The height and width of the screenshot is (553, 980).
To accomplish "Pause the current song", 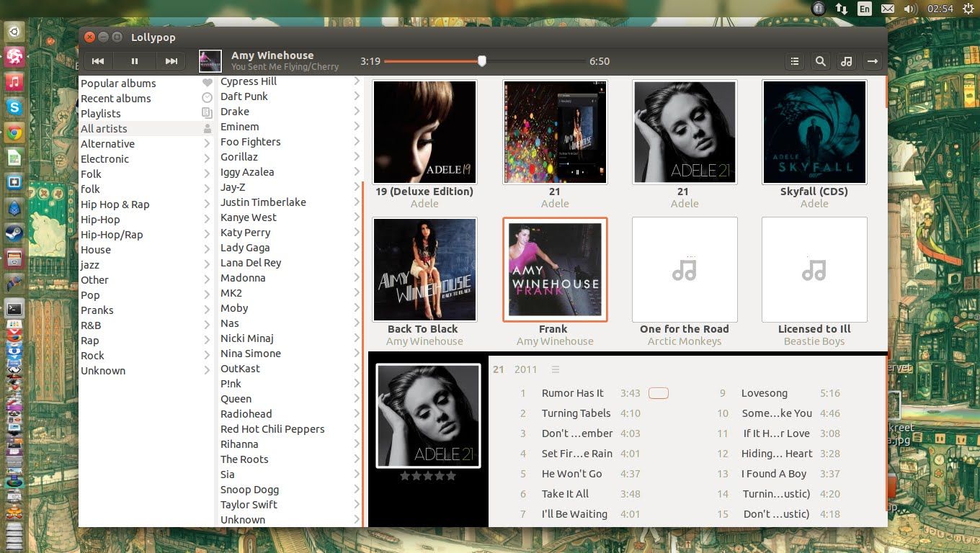I will coord(135,61).
